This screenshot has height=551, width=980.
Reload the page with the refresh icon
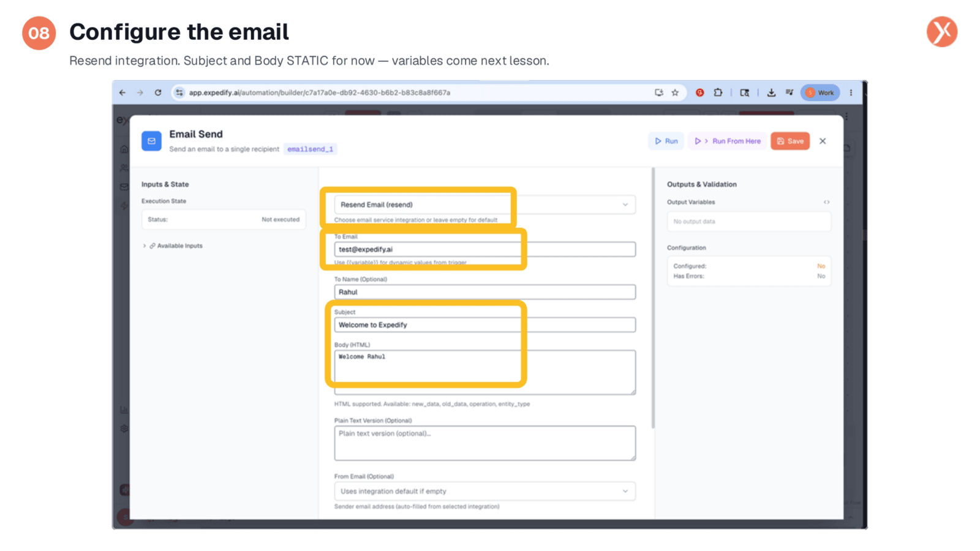(x=158, y=92)
